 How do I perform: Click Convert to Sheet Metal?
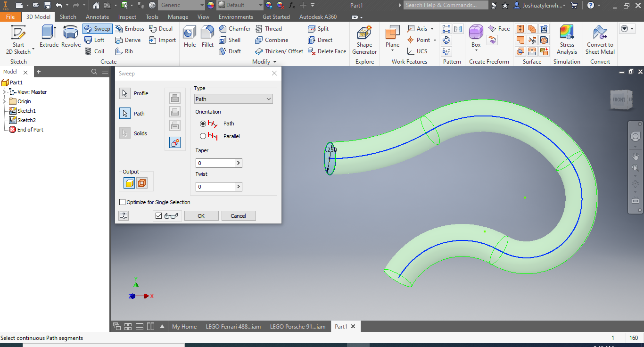coord(600,40)
